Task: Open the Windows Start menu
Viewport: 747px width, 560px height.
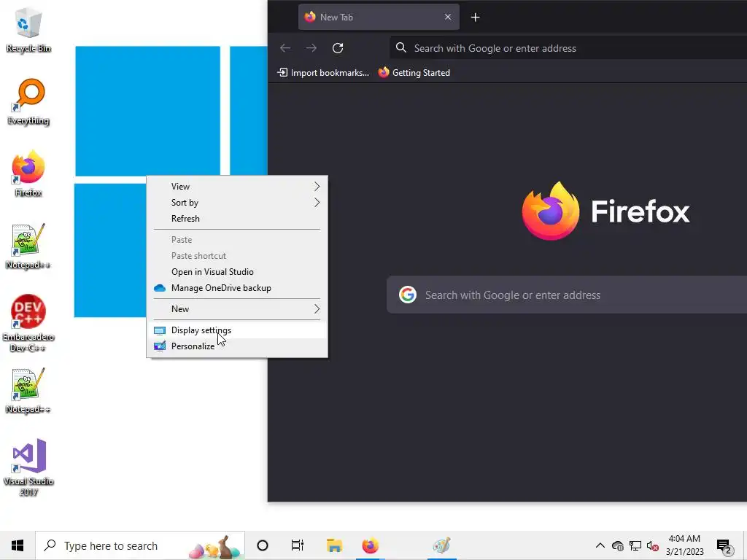Action: pyautogui.click(x=18, y=545)
